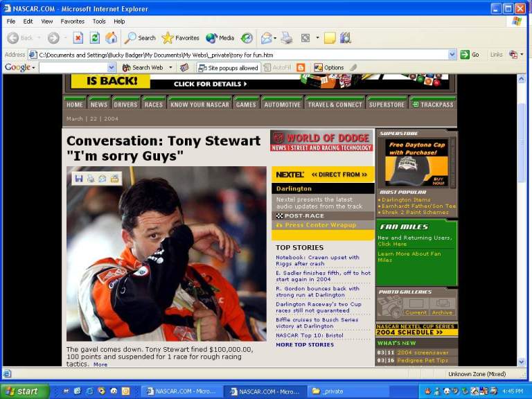Click the Google toolbar news icon

(x=184, y=67)
